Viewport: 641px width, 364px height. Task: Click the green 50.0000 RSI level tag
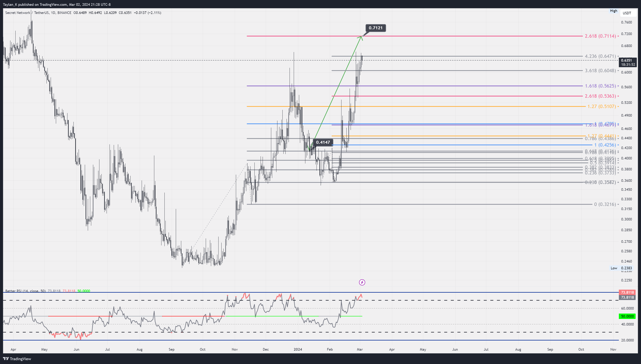coord(627,316)
